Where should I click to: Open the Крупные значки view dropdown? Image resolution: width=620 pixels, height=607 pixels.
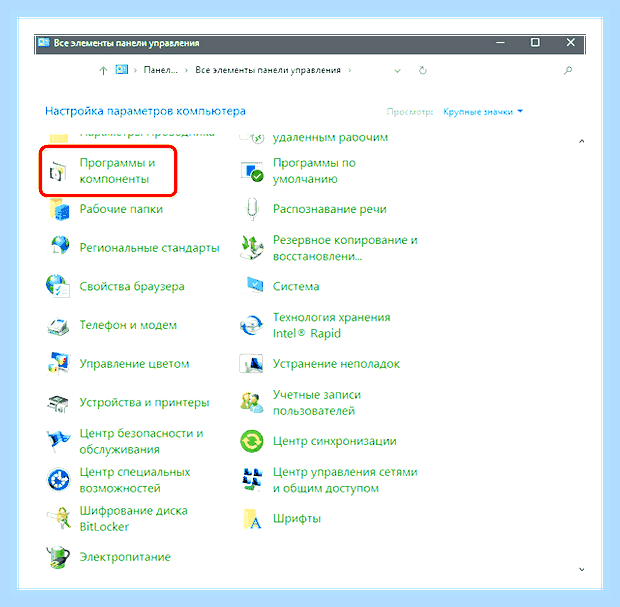tap(483, 112)
